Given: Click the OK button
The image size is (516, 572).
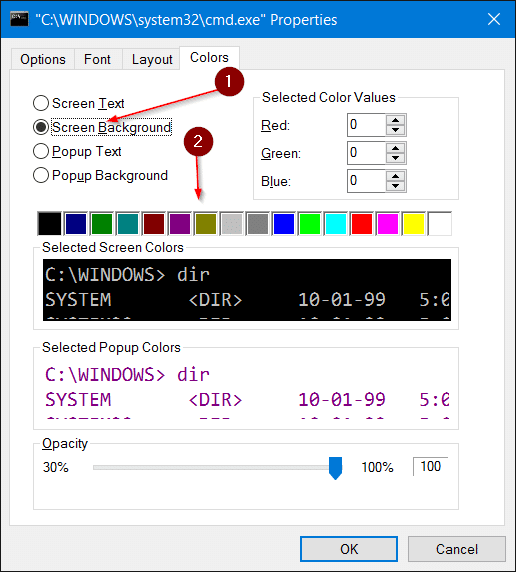Looking at the screenshot, I should [349, 549].
